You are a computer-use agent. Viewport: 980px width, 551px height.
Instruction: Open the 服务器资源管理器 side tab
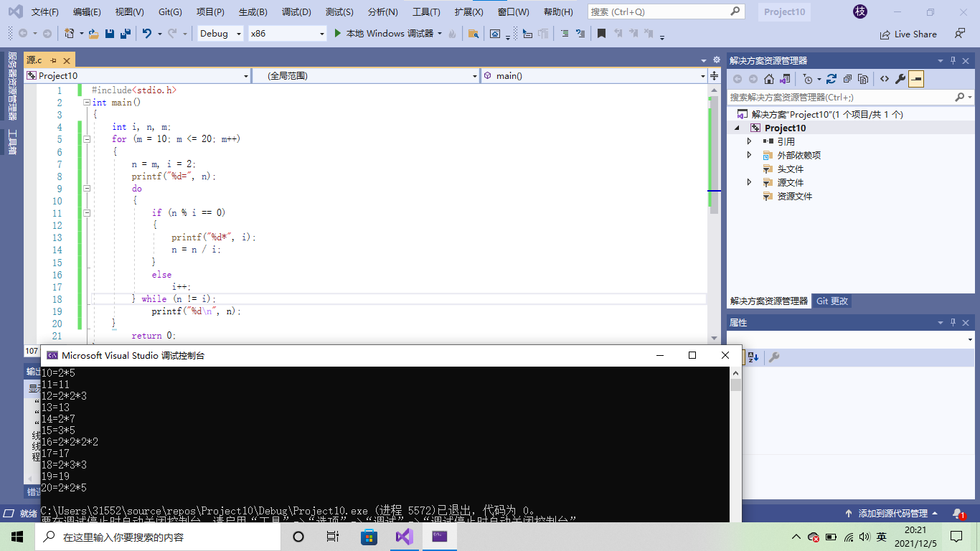[12, 85]
